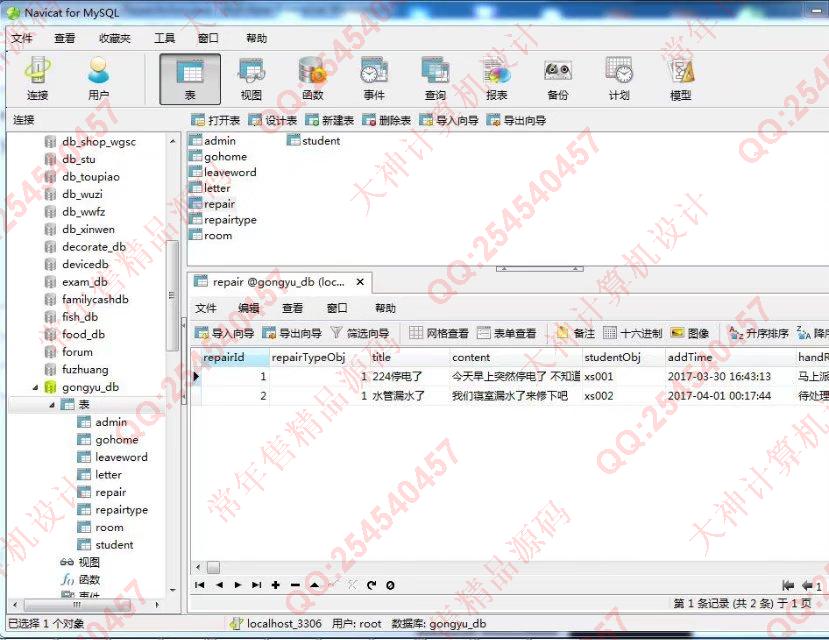Close the repair @gongyu_db tab
The width and height of the screenshot is (829, 640).
[x=360, y=282]
